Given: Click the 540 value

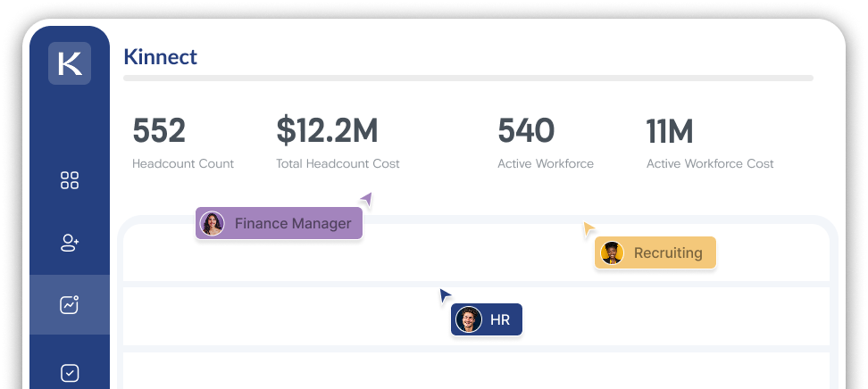Looking at the screenshot, I should (x=526, y=130).
